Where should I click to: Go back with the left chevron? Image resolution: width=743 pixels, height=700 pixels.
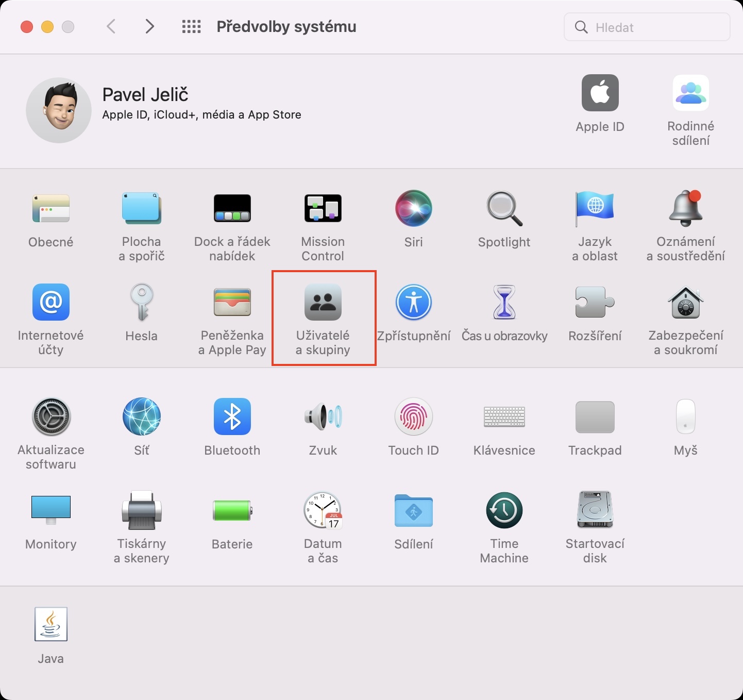point(111,26)
